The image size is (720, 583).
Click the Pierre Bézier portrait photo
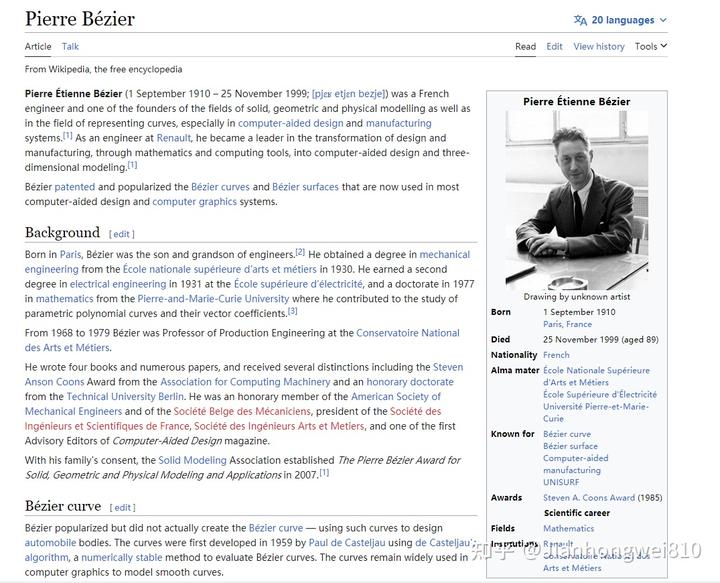[x=577, y=200]
